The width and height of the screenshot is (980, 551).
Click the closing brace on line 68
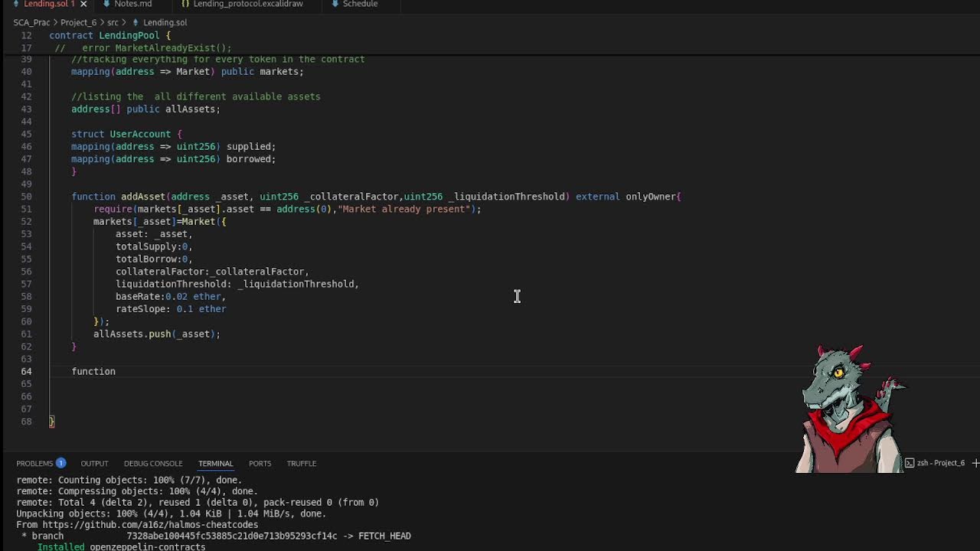tap(52, 422)
